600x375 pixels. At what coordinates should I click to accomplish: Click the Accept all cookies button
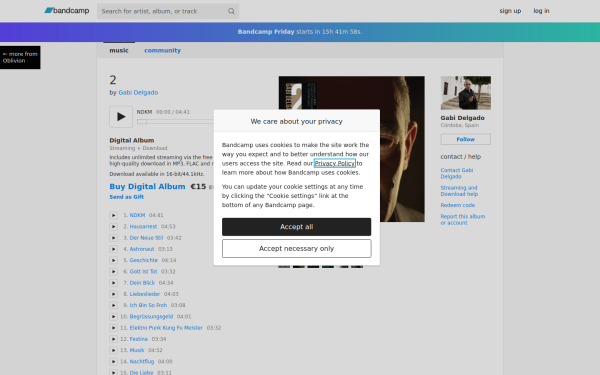297,227
